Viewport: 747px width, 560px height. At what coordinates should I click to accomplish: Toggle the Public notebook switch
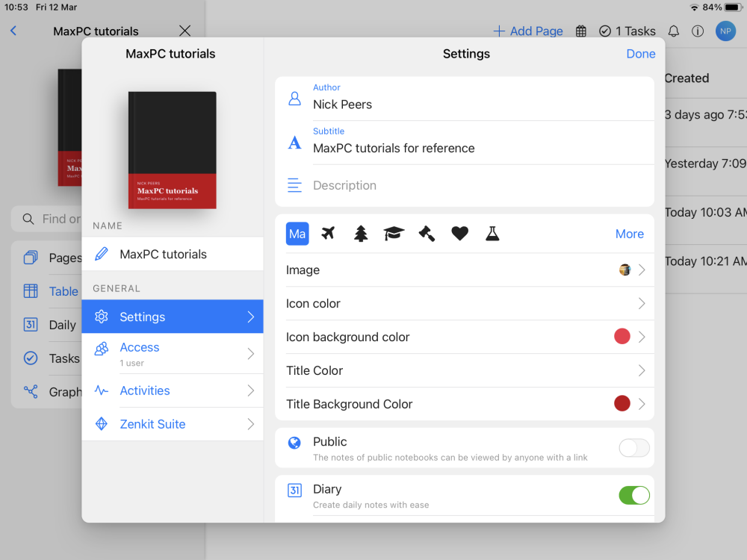633,447
